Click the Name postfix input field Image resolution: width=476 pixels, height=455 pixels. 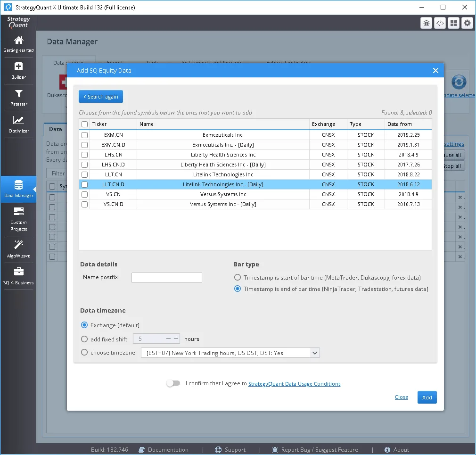tap(167, 278)
